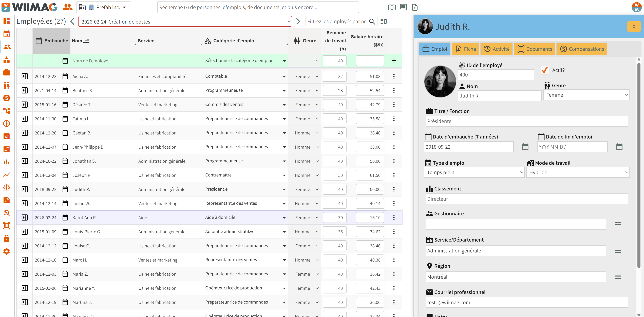Go to the next date with right chevron
Viewport: 644px width, 317px height.
[298, 22]
